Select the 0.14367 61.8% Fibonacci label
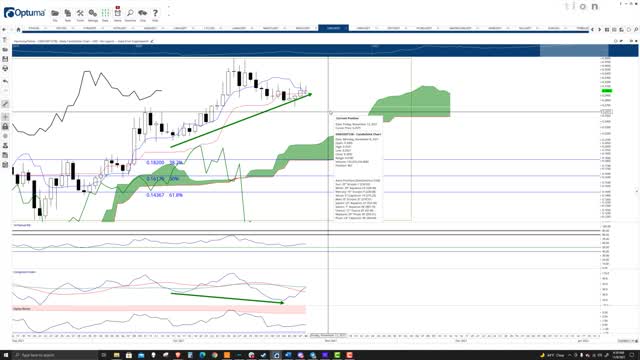This screenshot has height=360, width=640. [x=164, y=195]
